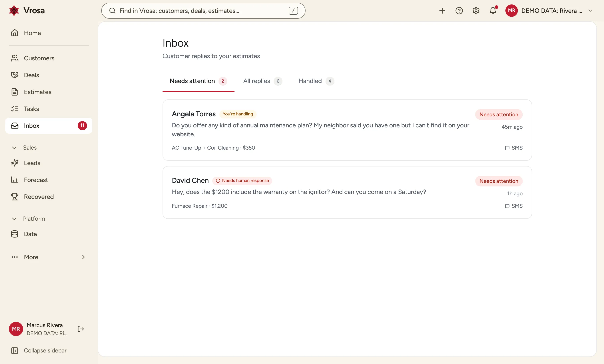Click the Customers people icon
604x364 pixels.
click(x=15, y=58)
